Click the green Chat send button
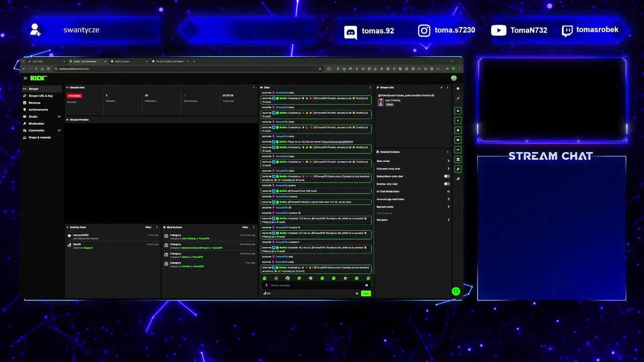Viewport: 644px width, 362px height. pyautogui.click(x=366, y=294)
